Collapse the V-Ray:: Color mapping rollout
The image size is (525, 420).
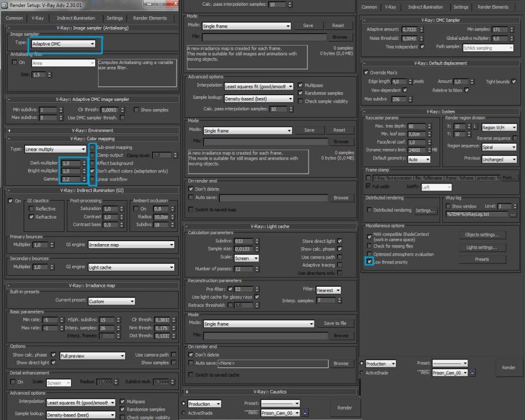9,138
